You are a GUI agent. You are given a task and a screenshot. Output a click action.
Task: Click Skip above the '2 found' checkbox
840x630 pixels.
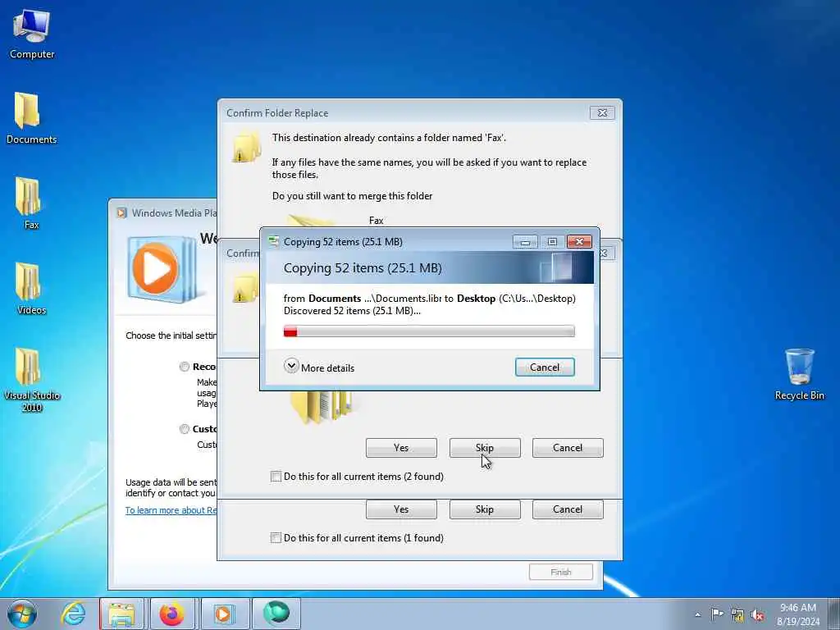click(x=484, y=447)
